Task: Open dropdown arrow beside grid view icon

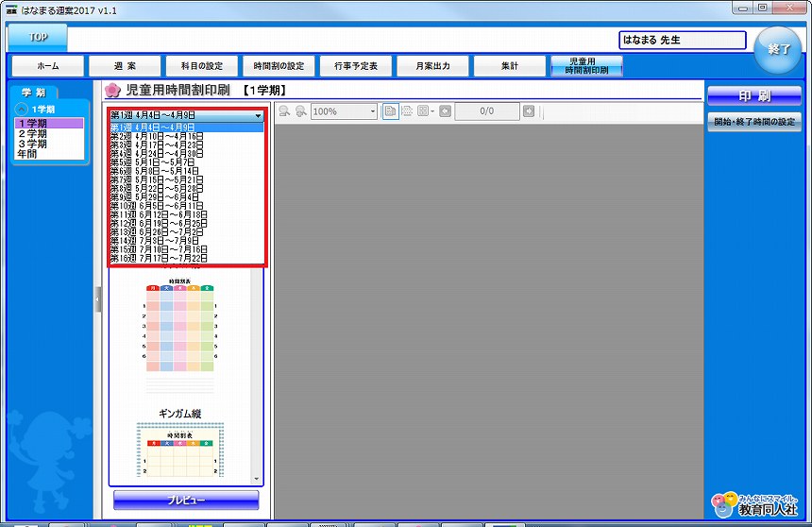Action: point(432,111)
